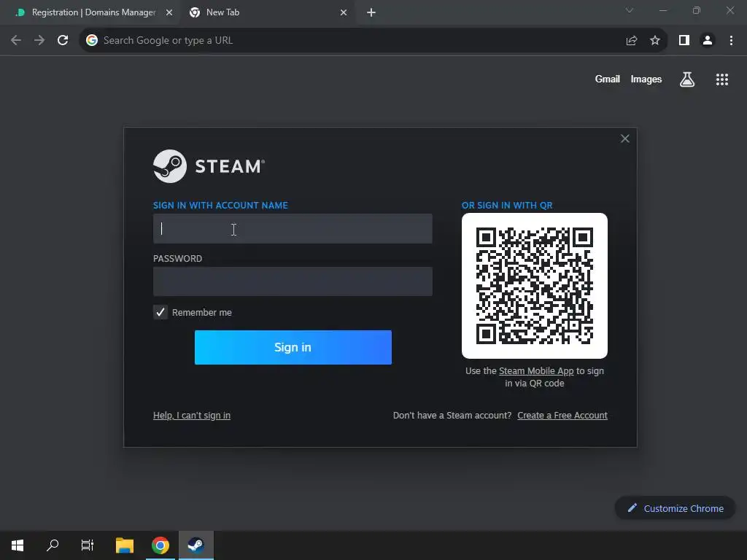Click the Steam sign-in QR code
This screenshot has width=747, height=560.
535,286
